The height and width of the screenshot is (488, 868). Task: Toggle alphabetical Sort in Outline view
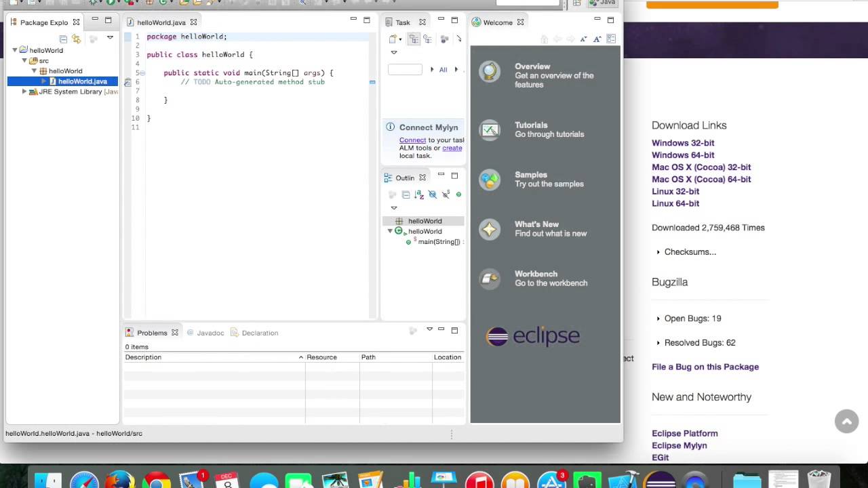coord(419,195)
